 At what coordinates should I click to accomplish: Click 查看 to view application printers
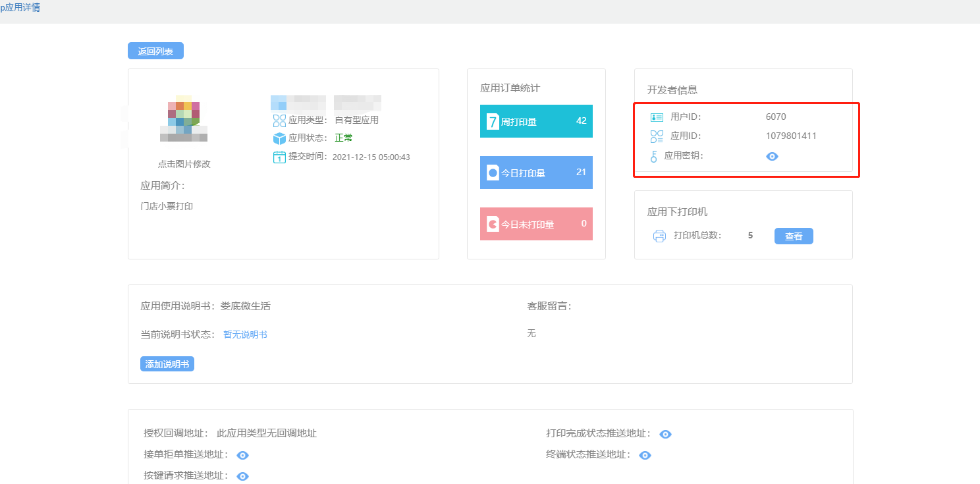(794, 236)
